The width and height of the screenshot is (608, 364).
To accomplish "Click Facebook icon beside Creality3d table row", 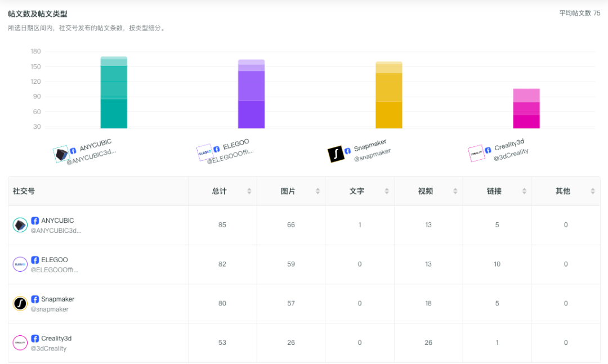I will 35,339.
